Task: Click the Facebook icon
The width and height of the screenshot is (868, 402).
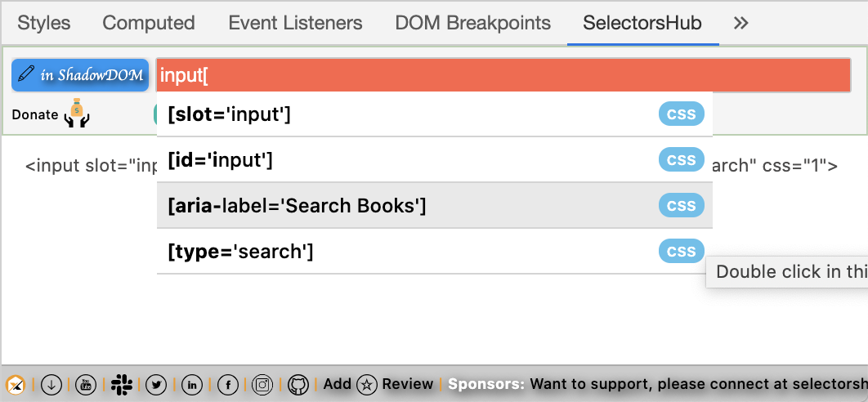Action: pos(227,385)
